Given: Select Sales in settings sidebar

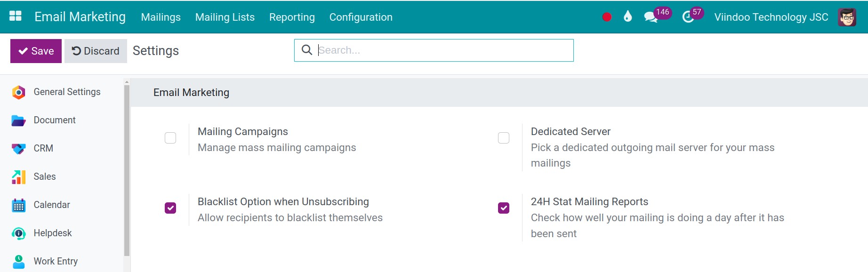Looking at the screenshot, I should coord(45,176).
